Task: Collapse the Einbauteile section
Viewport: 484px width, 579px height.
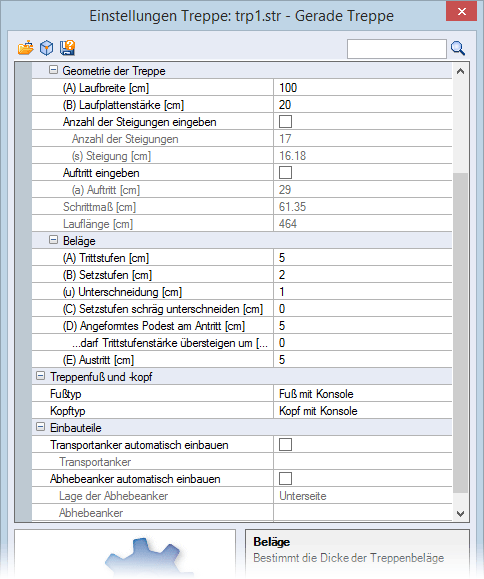Action: pos(40,427)
